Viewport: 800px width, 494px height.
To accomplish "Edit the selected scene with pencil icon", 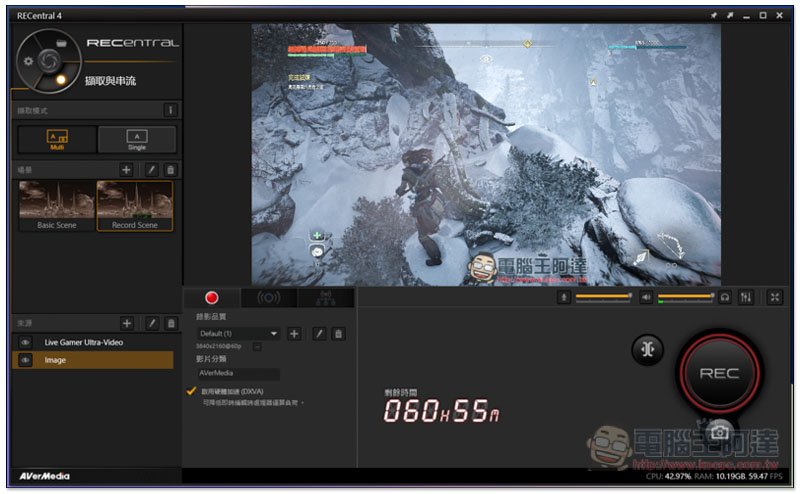I will click(151, 169).
